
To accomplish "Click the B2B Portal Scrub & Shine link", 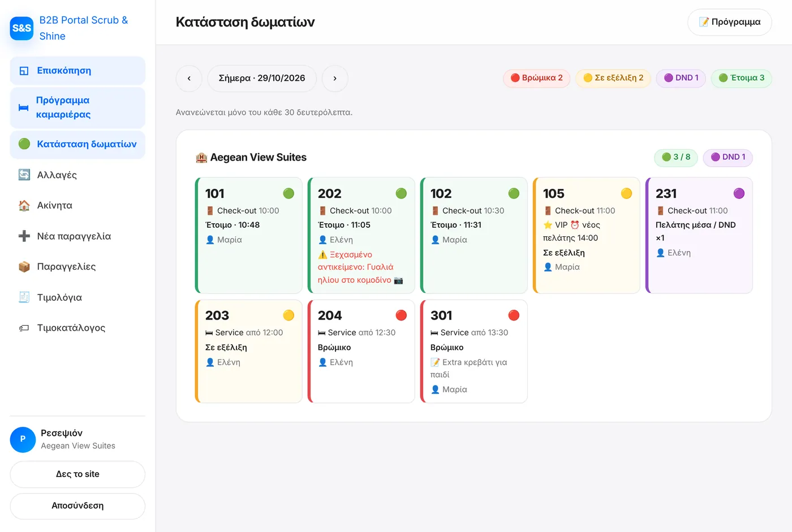I will (84, 28).
